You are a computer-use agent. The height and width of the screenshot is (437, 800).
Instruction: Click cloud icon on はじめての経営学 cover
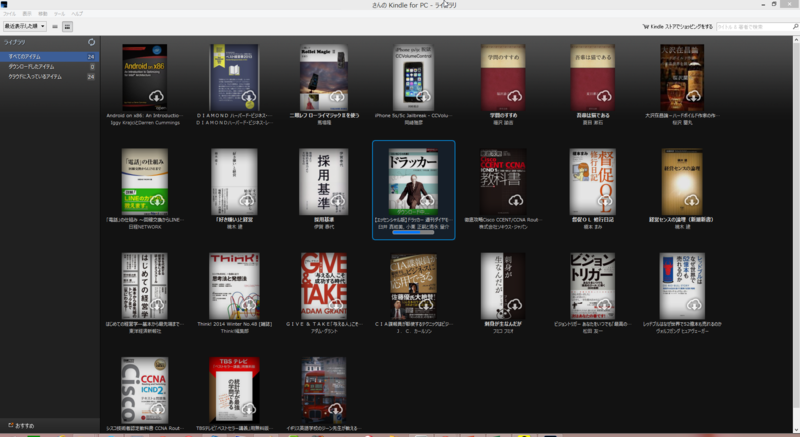[157, 305]
